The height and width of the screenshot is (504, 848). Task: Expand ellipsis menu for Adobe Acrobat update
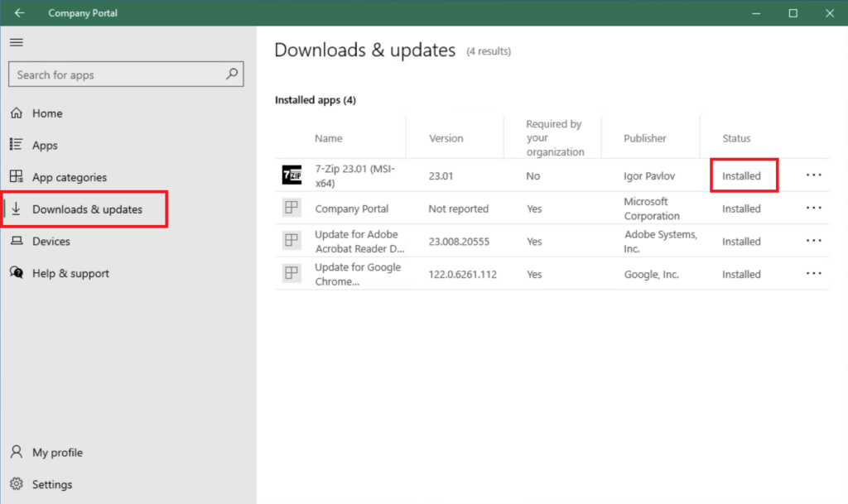point(813,241)
